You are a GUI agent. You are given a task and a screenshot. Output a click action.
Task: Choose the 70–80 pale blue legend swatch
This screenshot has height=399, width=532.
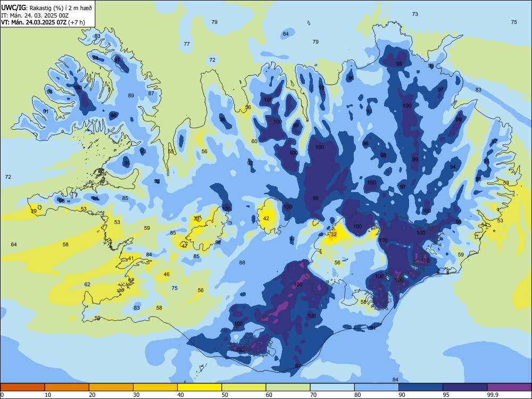pos(332,387)
